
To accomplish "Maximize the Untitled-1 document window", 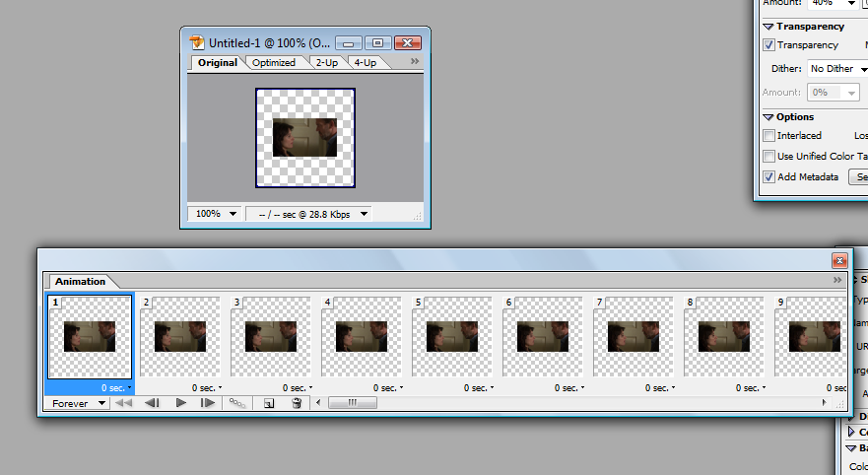I will [377, 43].
